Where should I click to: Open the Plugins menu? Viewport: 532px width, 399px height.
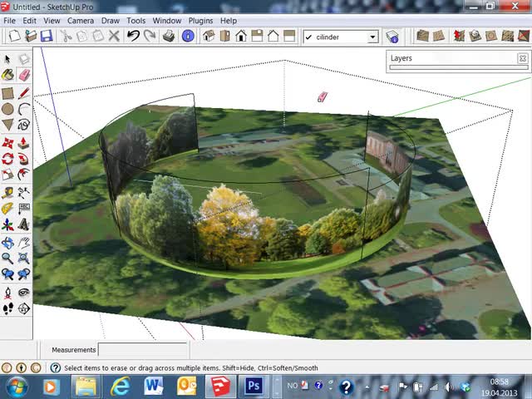(201, 20)
